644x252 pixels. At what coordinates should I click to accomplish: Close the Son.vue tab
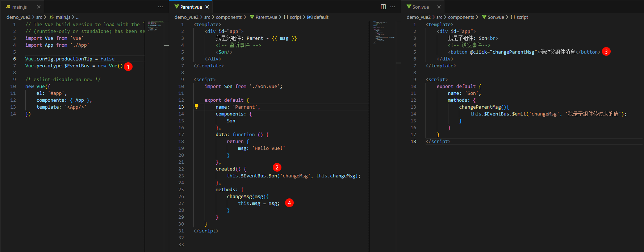point(439,7)
